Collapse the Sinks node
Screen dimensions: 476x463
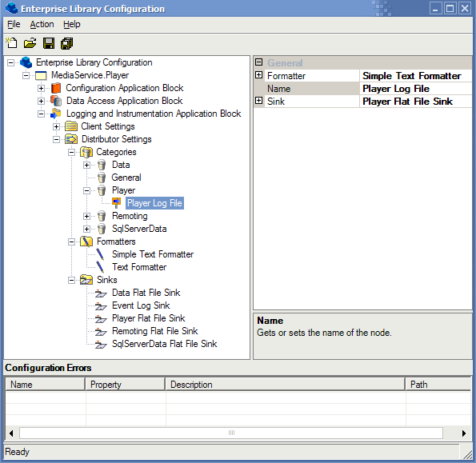[x=72, y=281]
